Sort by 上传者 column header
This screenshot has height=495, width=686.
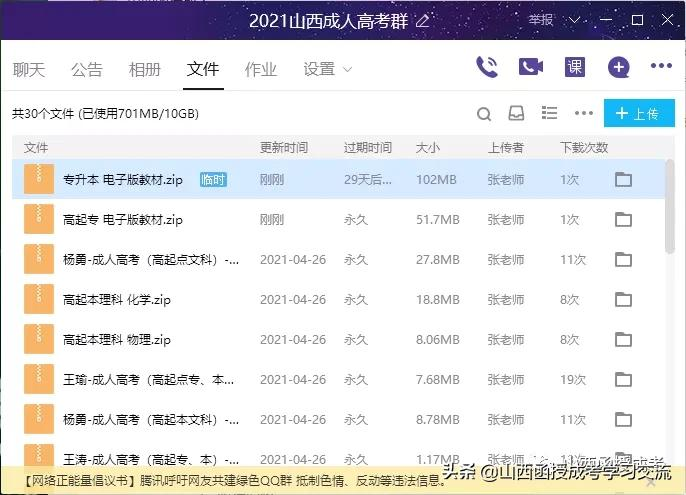(505, 147)
